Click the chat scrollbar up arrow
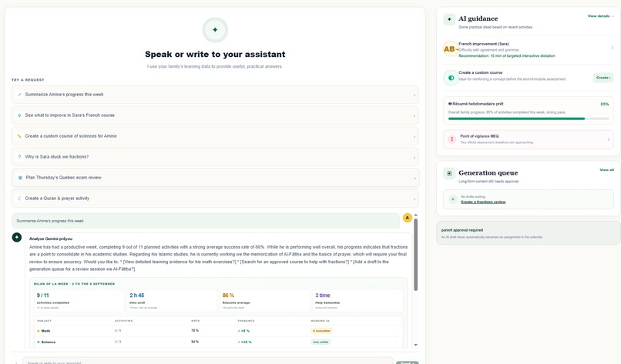This screenshot has height=364, width=621. [x=415, y=215]
